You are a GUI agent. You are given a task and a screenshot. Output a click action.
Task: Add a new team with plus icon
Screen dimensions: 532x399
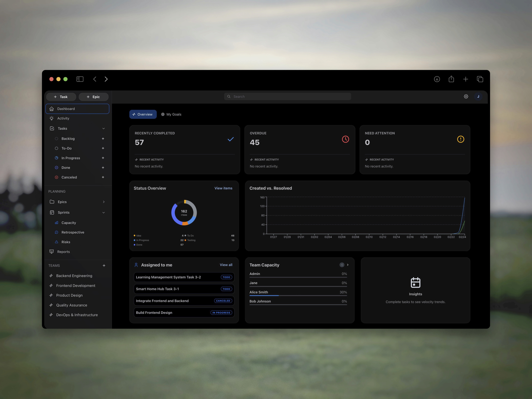point(104,266)
